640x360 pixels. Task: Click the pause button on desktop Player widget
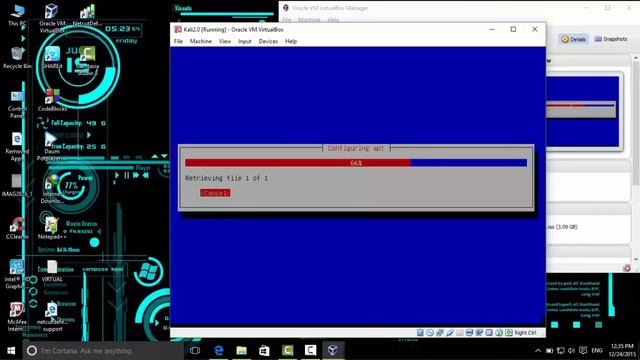(127, 176)
